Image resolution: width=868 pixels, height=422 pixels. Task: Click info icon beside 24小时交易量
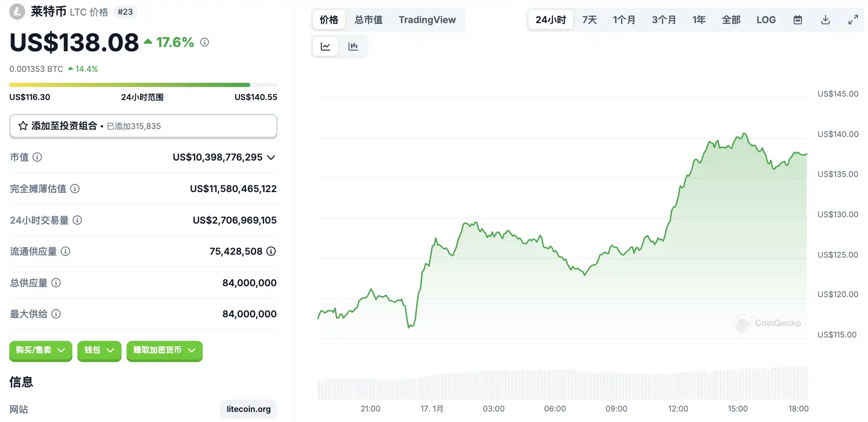(x=77, y=220)
